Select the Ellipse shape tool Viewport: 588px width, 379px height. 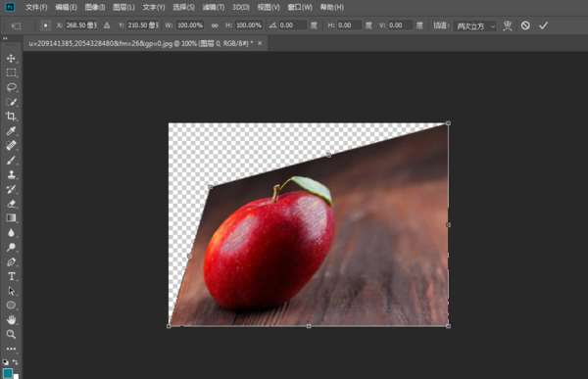tap(11, 306)
